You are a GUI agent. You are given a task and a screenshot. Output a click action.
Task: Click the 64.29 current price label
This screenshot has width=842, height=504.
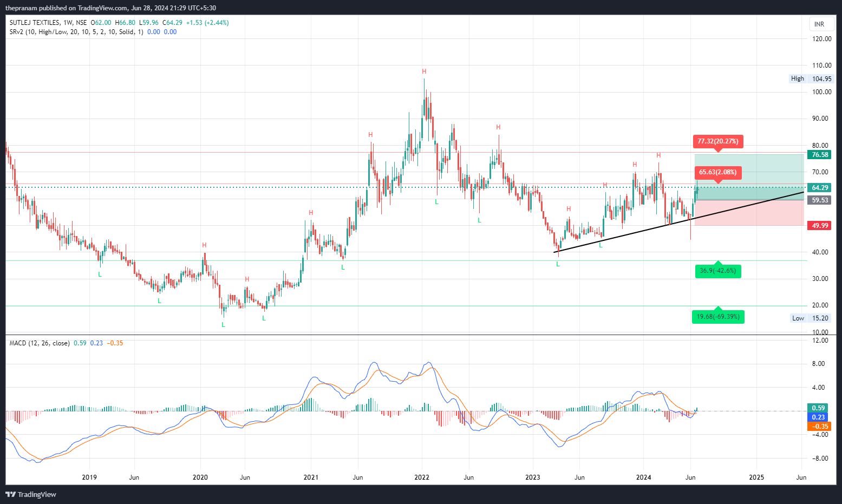coord(820,188)
